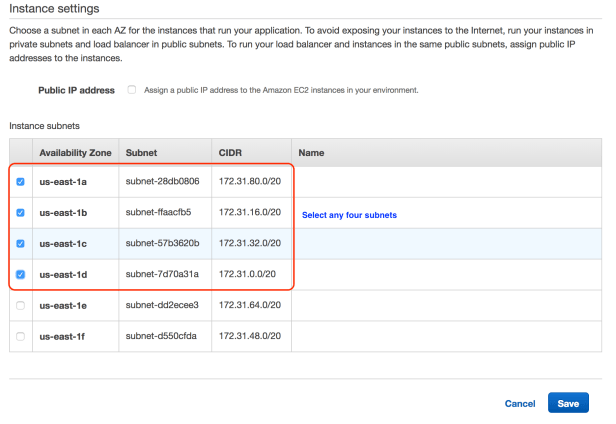This screenshot has height=424, width=616.
Task: Click the Cancel link
Action: 520,403
